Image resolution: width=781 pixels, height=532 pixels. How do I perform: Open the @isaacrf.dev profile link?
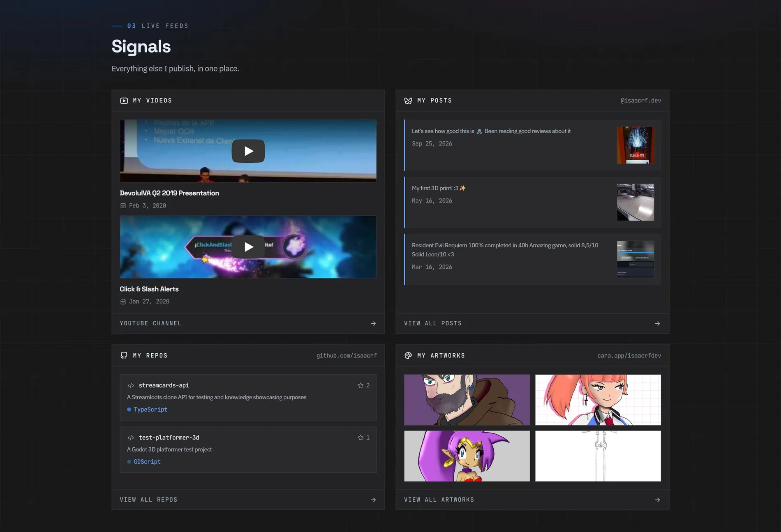click(x=641, y=101)
